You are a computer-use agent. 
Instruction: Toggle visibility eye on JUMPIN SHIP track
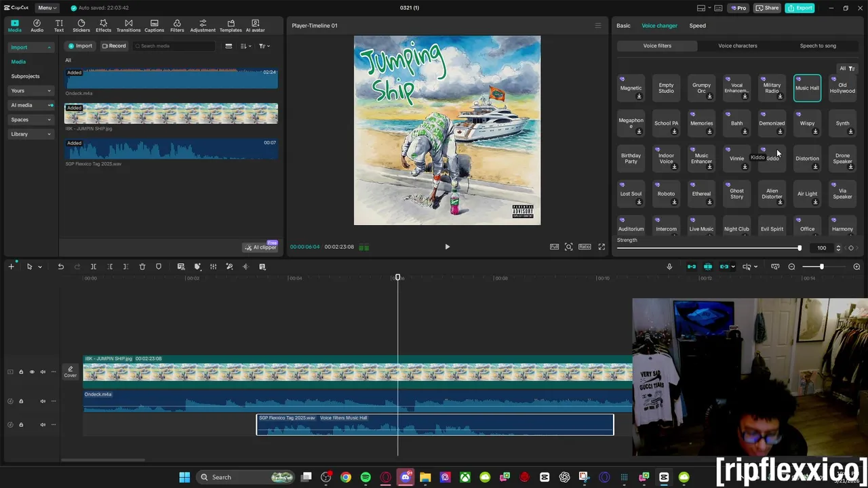pyautogui.click(x=32, y=371)
